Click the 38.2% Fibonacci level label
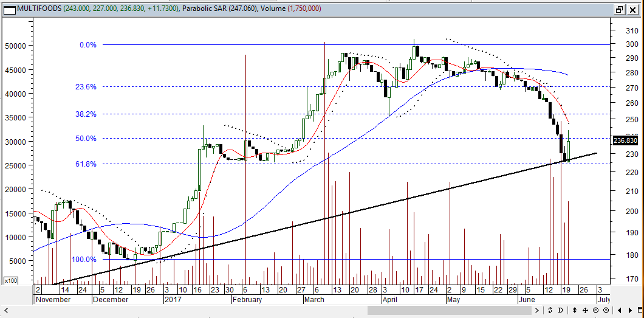The width and height of the screenshot is (644, 318). coord(86,114)
